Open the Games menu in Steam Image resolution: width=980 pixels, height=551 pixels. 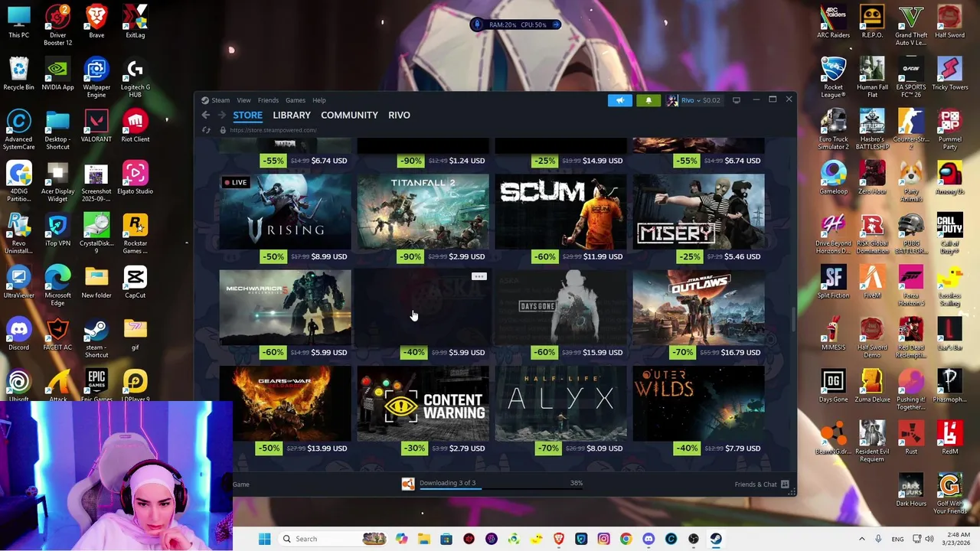click(x=296, y=100)
